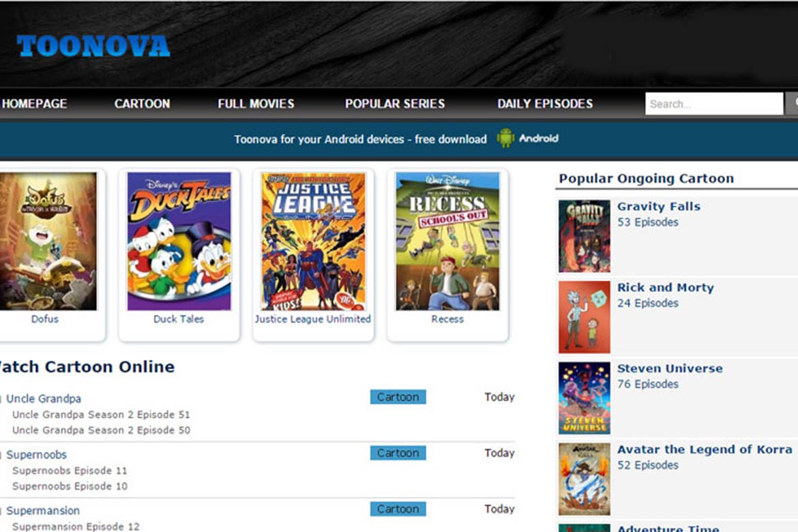Open the Gravity Falls thumbnail
This screenshot has height=532, width=798.
pos(585,236)
